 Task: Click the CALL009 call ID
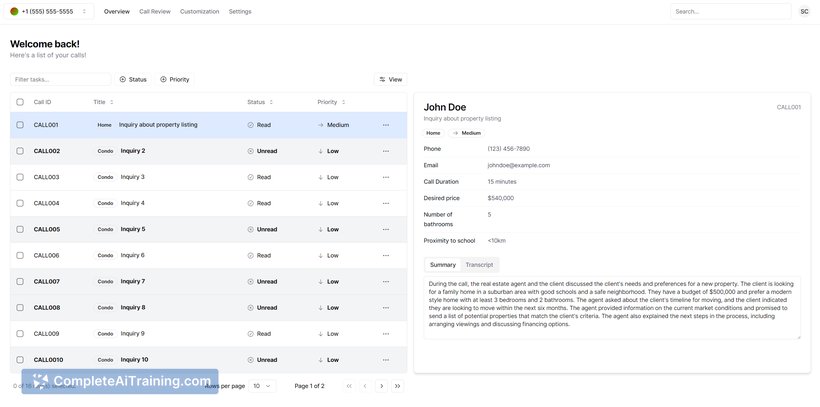[47, 334]
